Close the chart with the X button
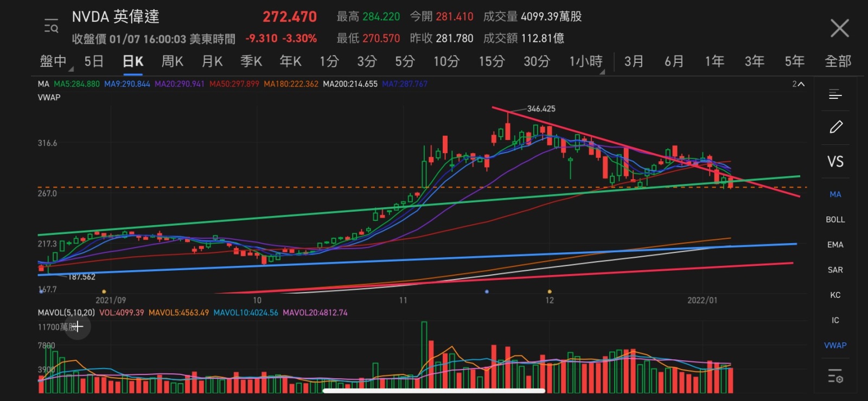Screen dimensions: 868x401 (x=839, y=28)
